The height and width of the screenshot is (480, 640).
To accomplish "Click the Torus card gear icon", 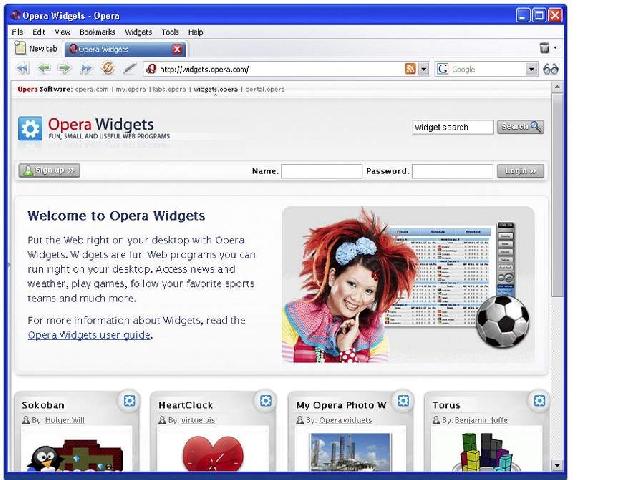I will point(539,401).
